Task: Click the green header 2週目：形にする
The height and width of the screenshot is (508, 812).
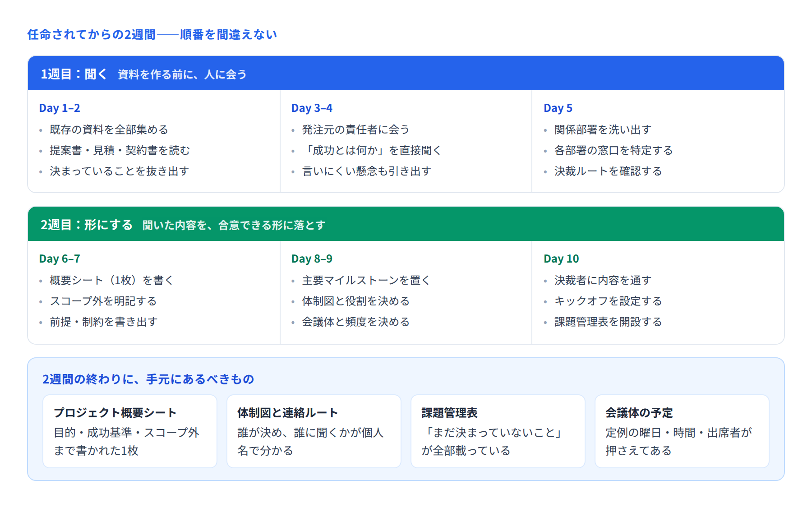Action: click(406, 224)
